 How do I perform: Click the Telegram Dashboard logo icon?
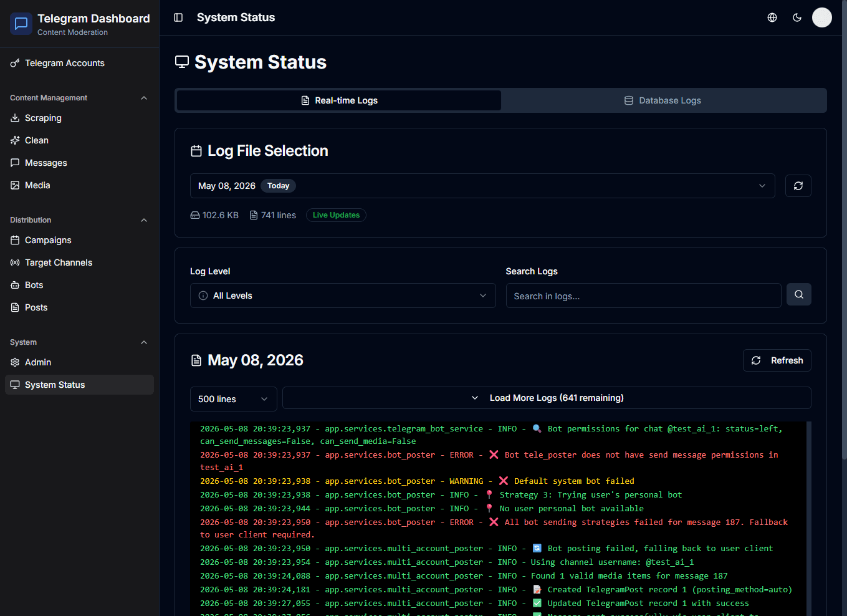21,24
